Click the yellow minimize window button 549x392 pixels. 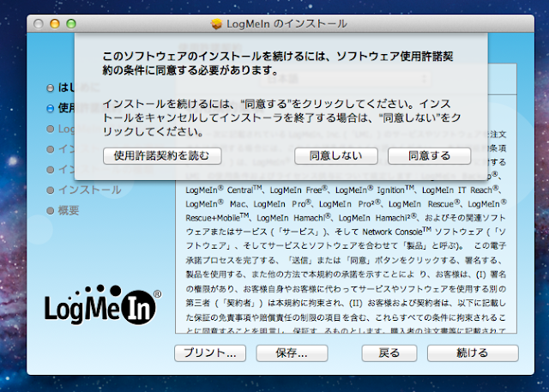coord(55,24)
